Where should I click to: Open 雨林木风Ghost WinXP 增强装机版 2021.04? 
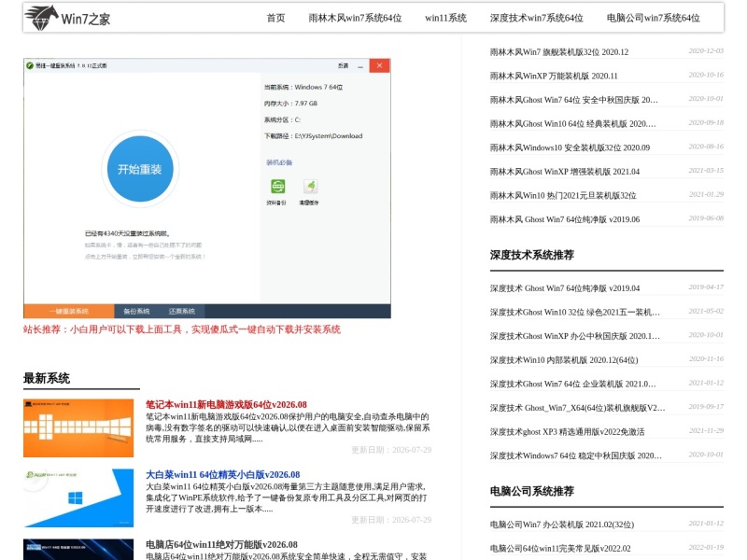pos(565,172)
